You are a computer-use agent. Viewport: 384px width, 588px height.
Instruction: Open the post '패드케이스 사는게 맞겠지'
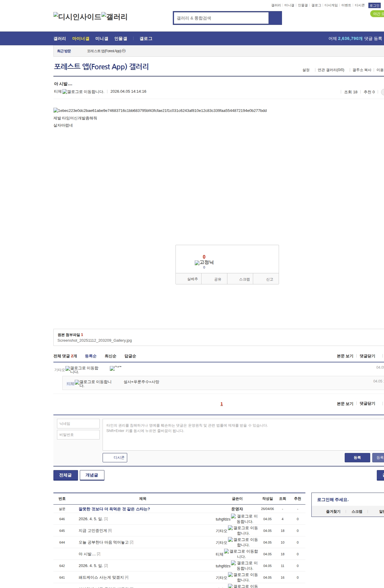click(x=101, y=577)
